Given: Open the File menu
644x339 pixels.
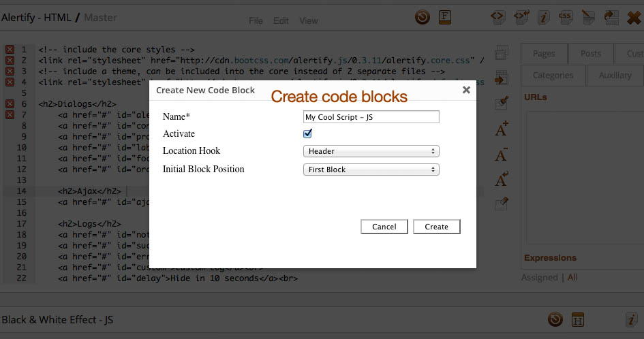Looking at the screenshot, I should [x=256, y=20].
